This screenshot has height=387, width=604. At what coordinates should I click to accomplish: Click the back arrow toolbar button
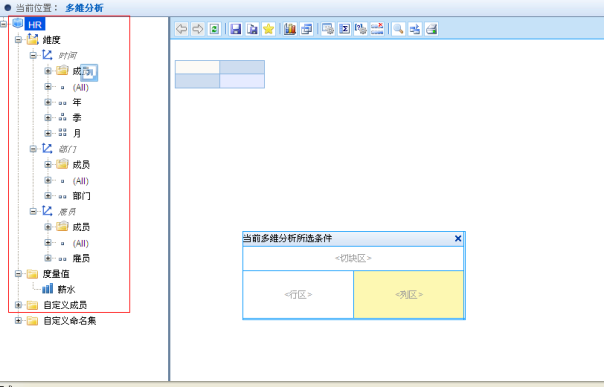(x=181, y=29)
